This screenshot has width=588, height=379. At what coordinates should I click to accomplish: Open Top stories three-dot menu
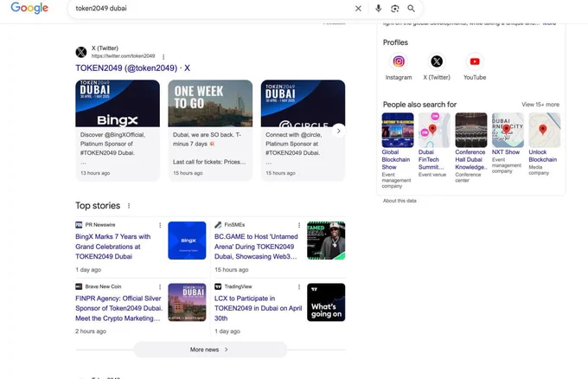pos(129,206)
